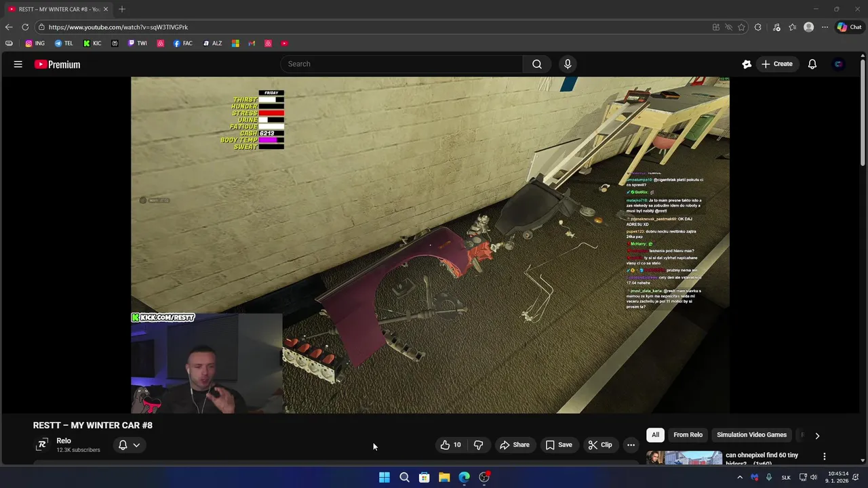Open a new browser tab with plus
868x488 pixels.
(x=122, y=9)
